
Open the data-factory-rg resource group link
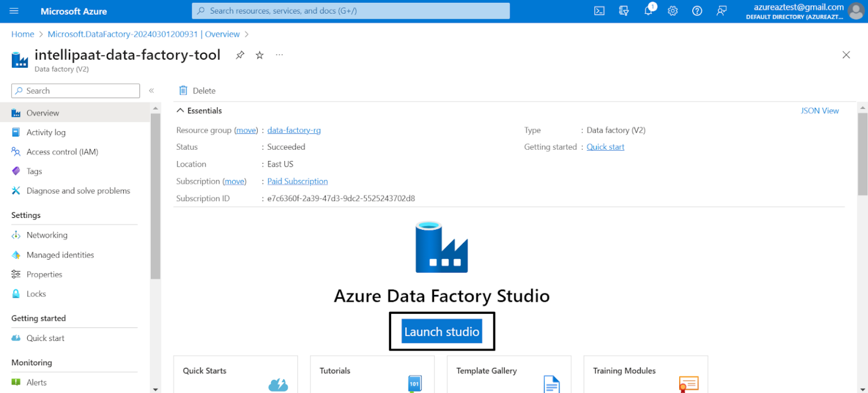click(294, 130)
